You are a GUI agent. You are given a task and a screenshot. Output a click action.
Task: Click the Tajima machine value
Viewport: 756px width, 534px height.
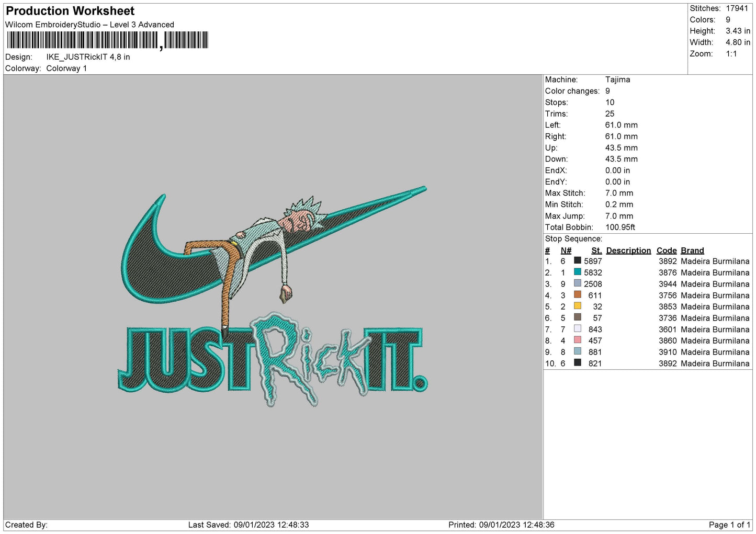coord(617,79)
